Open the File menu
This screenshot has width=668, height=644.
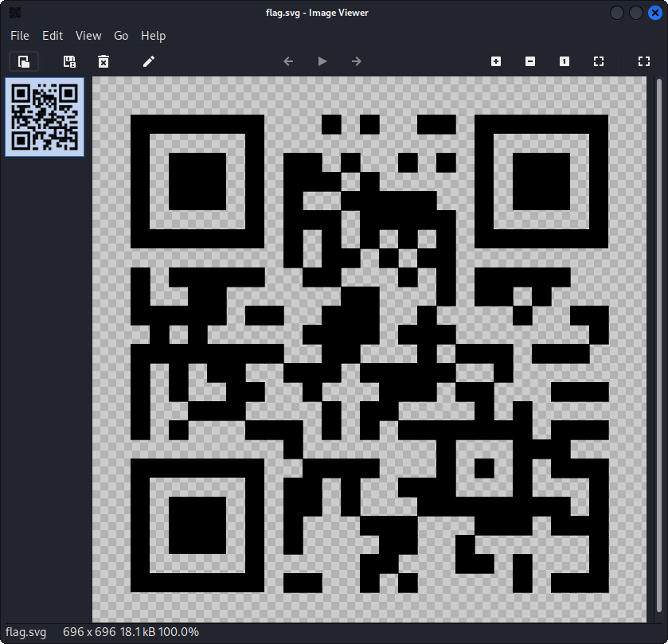click(19, 36)
